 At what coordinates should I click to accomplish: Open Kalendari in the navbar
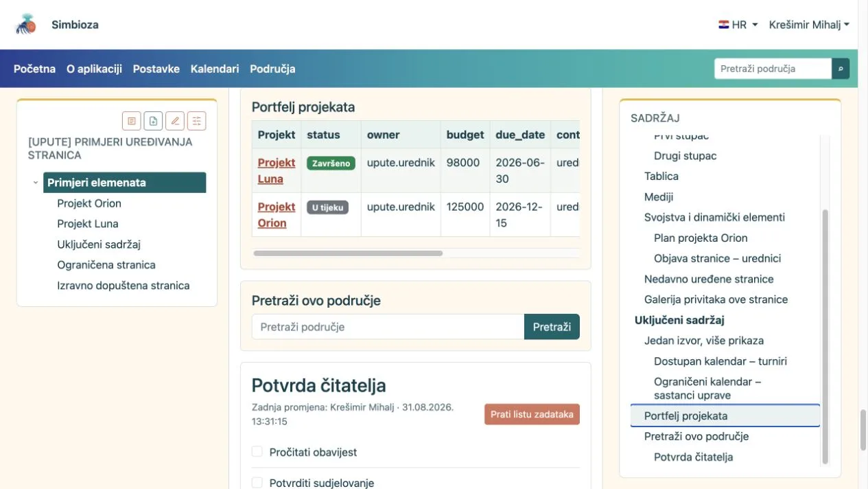215,69
